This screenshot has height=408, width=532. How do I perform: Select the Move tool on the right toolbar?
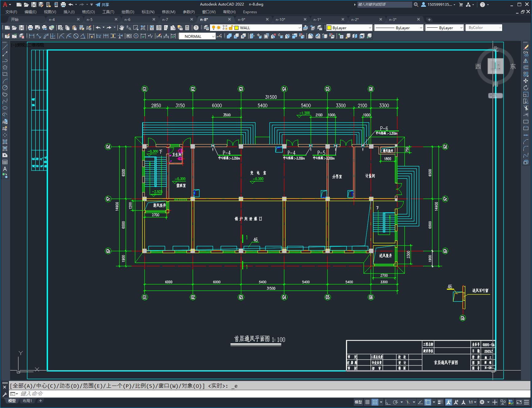tap(526, 81)
